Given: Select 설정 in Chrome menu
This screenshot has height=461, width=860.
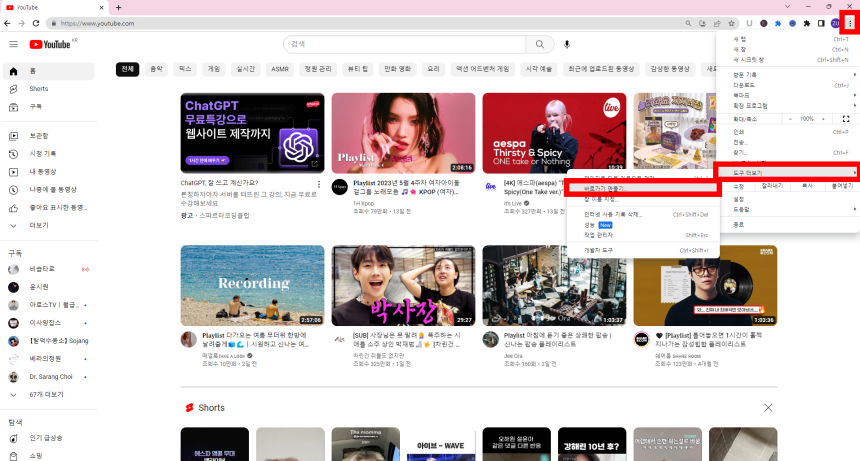Looking at the screenshot, I should point(788,200).
